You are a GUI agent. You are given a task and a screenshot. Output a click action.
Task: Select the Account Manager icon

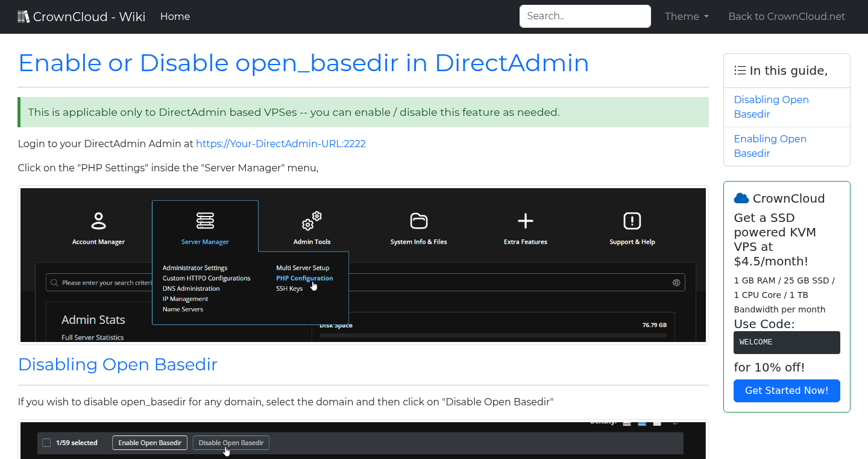tap(99, 221)
